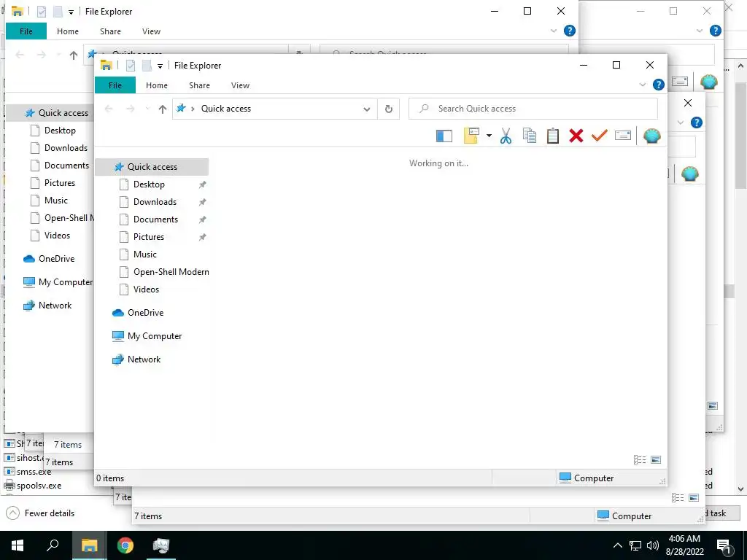Expand the folder options toolbar dropdown arrow

489,136
